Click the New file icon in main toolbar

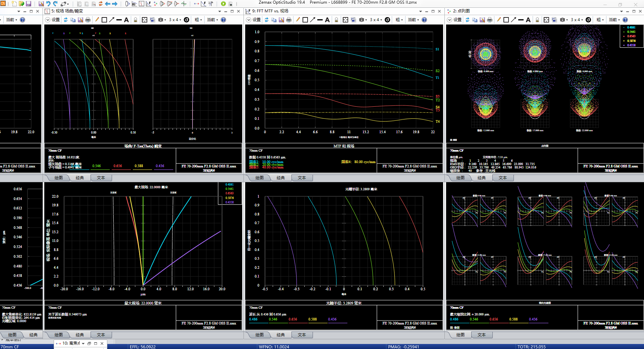[x=14, y=4]
